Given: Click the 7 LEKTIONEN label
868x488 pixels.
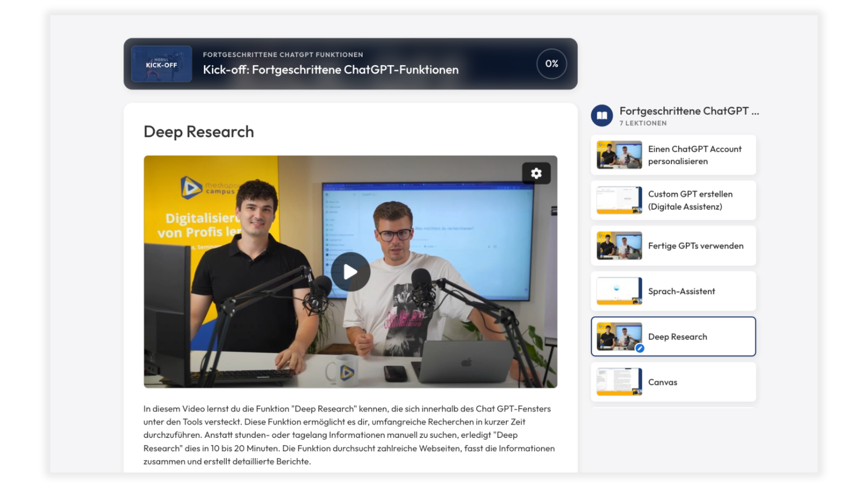Looking at the screenshot, I should (x=643, y=123).
